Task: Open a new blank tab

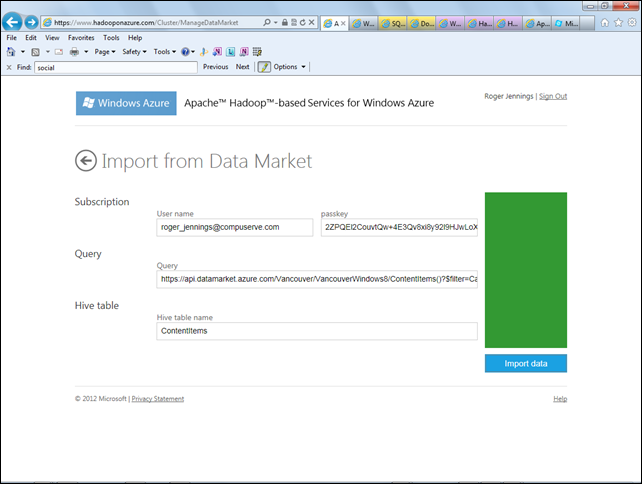Action: (x=587, y=24)
